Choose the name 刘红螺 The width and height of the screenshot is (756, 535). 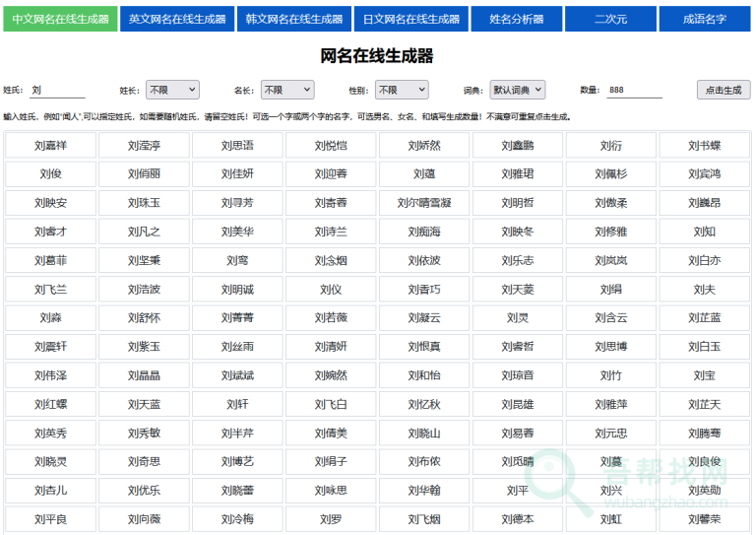click(50, 405)
